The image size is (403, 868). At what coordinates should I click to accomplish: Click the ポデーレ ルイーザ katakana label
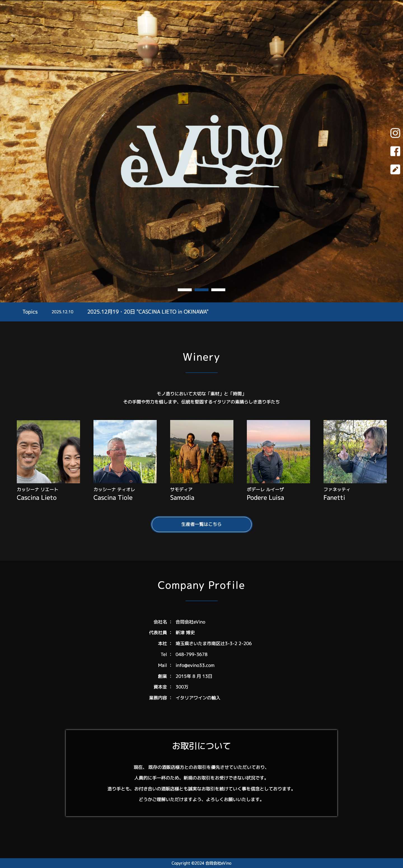[265, 489]
